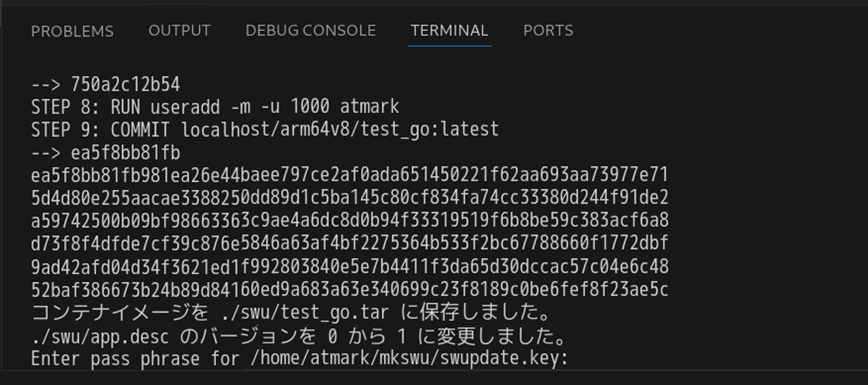868x385 pixels.
Task: Select the DEBUG CONSOLE tab
Action: click(310, 30)
